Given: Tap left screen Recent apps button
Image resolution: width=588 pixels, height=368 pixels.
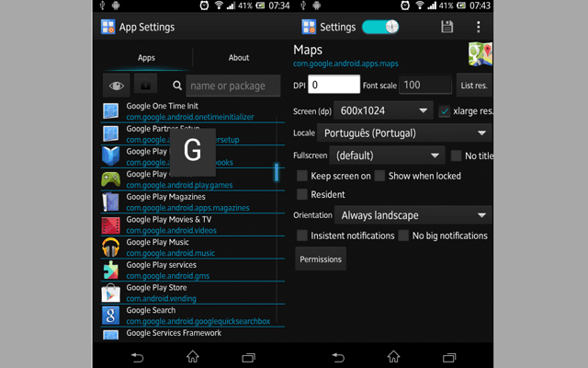Looking at the screenshot, I should 248,357.
